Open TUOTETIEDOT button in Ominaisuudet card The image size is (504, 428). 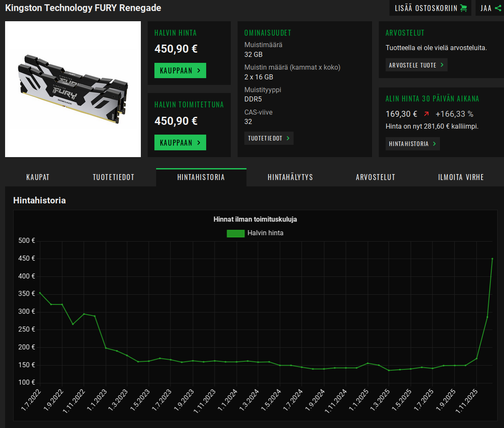pos(269,138)
